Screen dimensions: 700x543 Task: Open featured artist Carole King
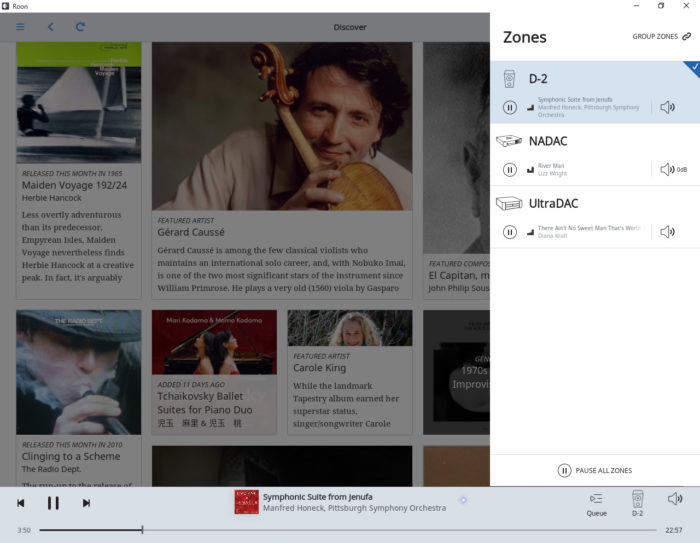pyautogui.click(x=319, y=368)
